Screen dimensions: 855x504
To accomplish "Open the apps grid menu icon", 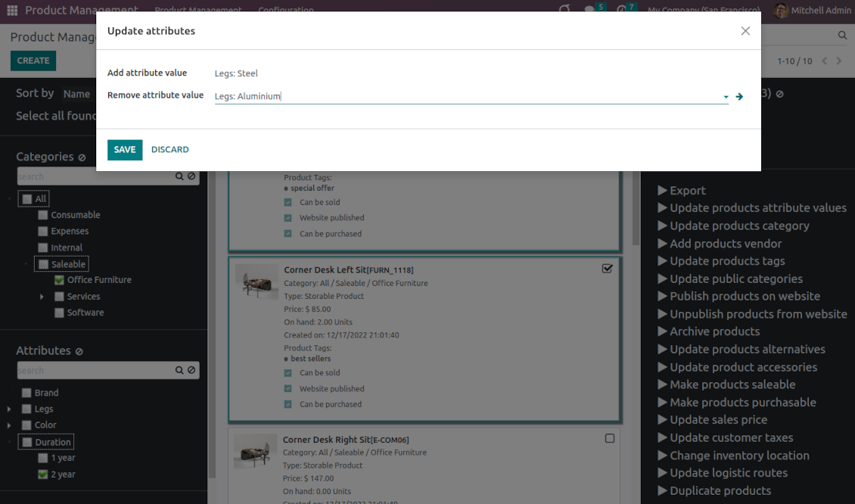I will click(x=12, y=11).
